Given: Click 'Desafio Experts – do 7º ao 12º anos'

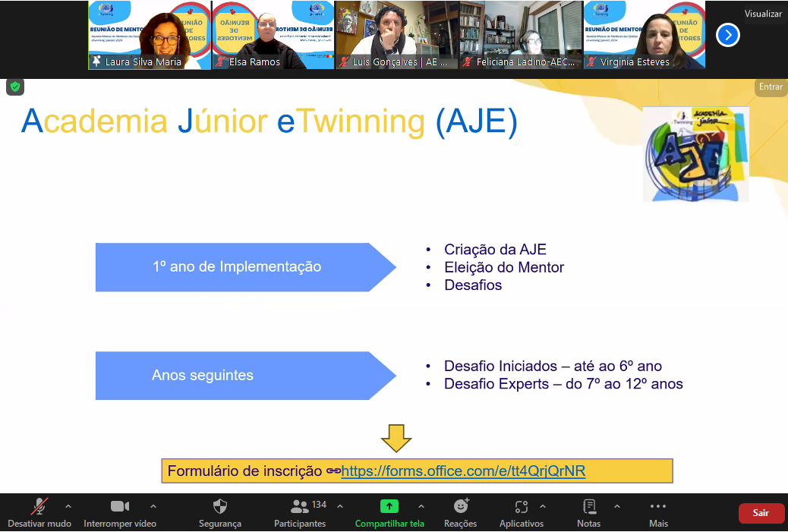Looking at the screenshot, I should pos(563,384).
